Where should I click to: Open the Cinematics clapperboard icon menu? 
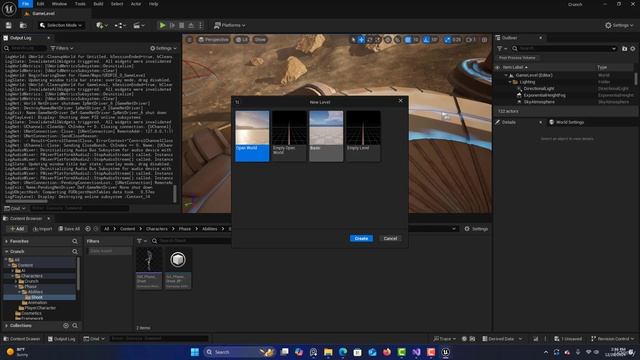(139, 25)
